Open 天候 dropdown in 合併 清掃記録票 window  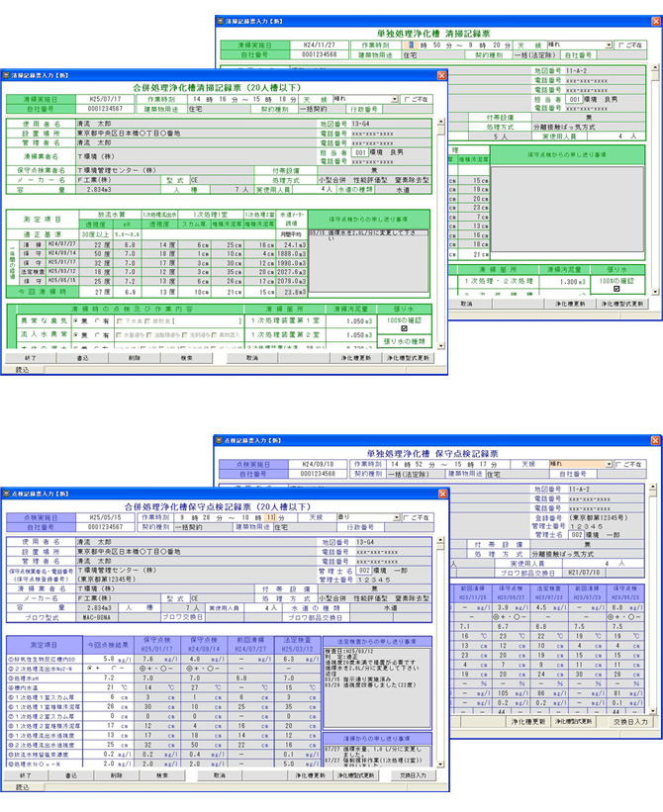[x=395, y=99]
